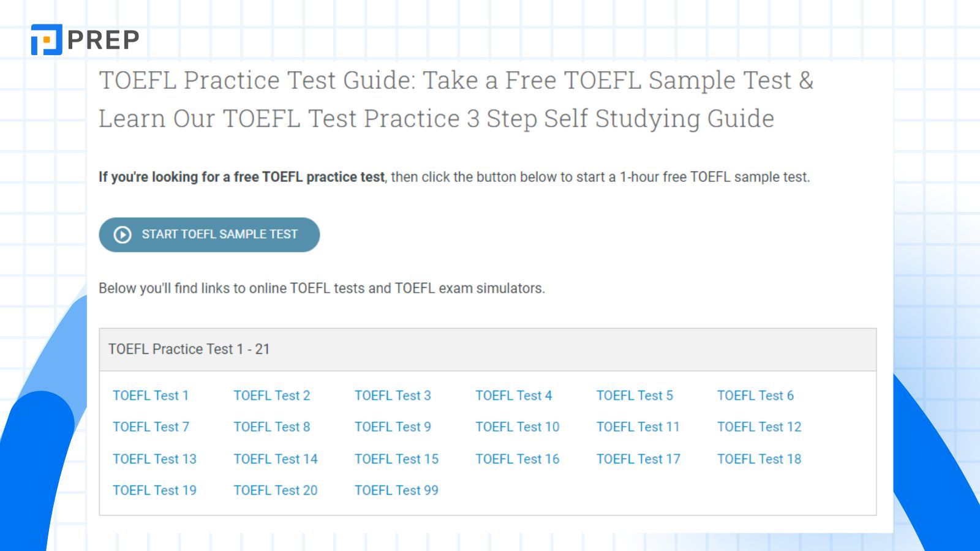Open TOEFL Test 15
This screenshot has width=980, height=551.
[397, 459]
